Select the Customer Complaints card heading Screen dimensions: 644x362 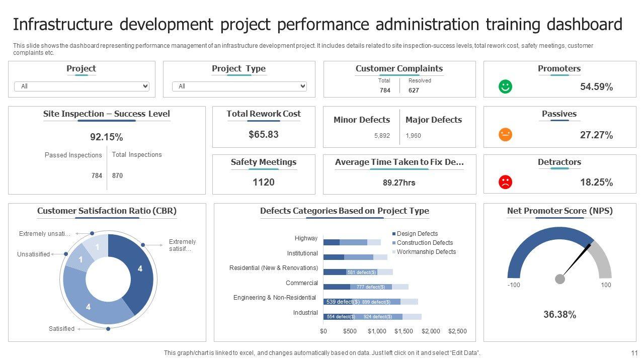pos(399,68)
